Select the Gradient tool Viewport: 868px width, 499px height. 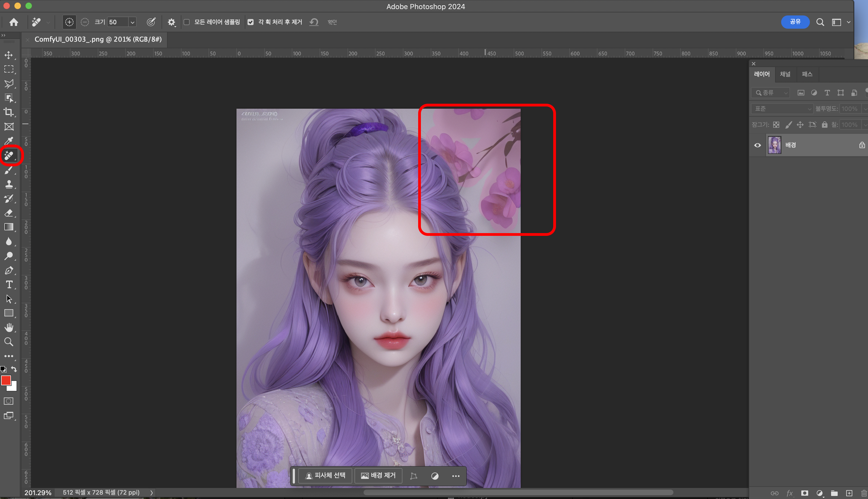pyautogui.click(x=9, y=227)
